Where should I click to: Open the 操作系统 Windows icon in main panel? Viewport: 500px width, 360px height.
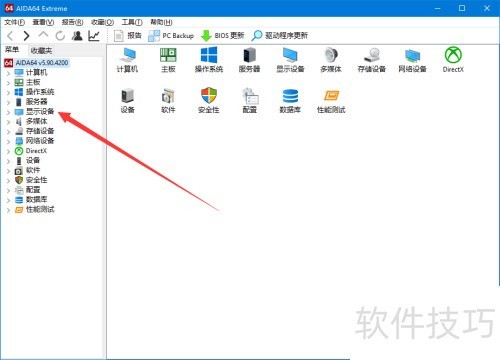pyautogui.click(x=209, y=60)
